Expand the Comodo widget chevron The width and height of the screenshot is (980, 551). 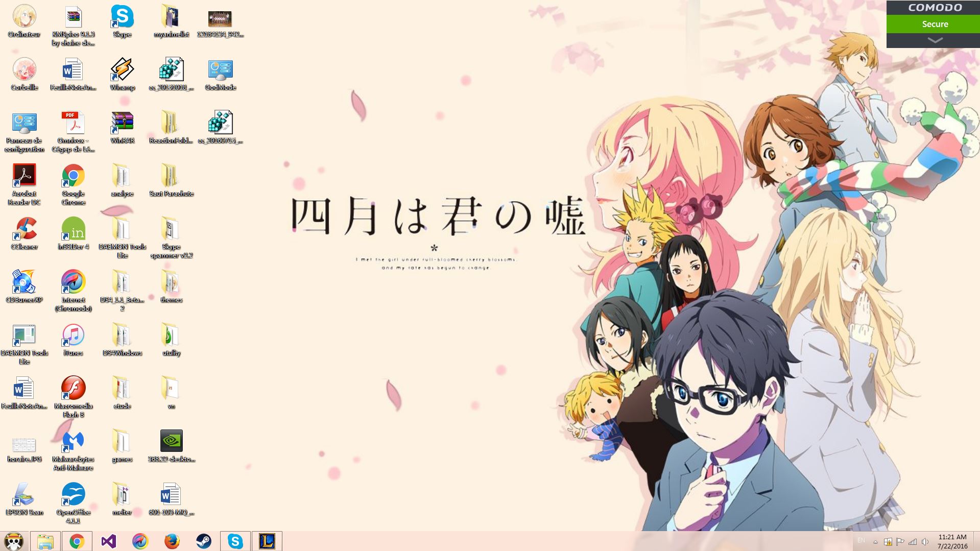click(935, 40)
